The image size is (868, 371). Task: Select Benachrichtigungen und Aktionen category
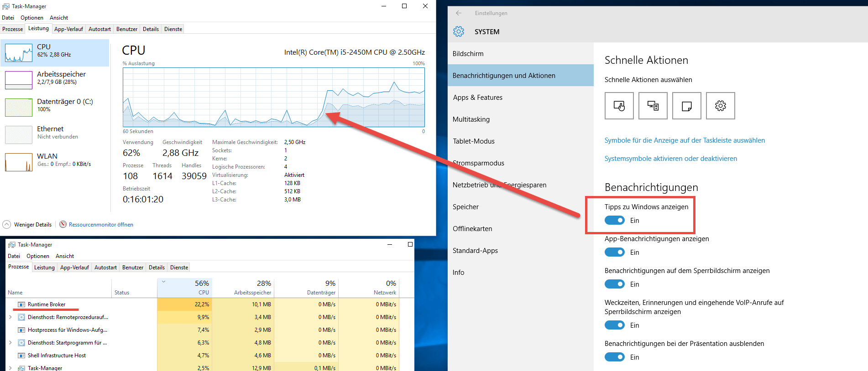(520, 76)
